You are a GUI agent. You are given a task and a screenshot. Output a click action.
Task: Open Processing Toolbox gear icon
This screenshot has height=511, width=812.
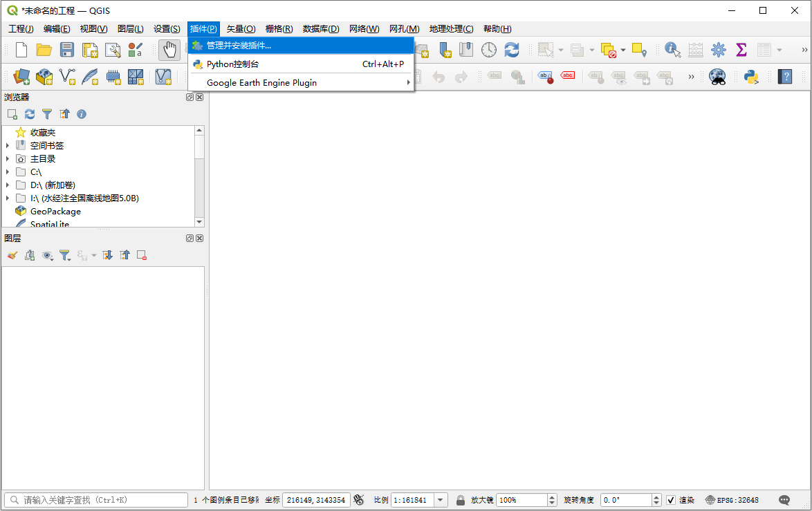[718, 50]
